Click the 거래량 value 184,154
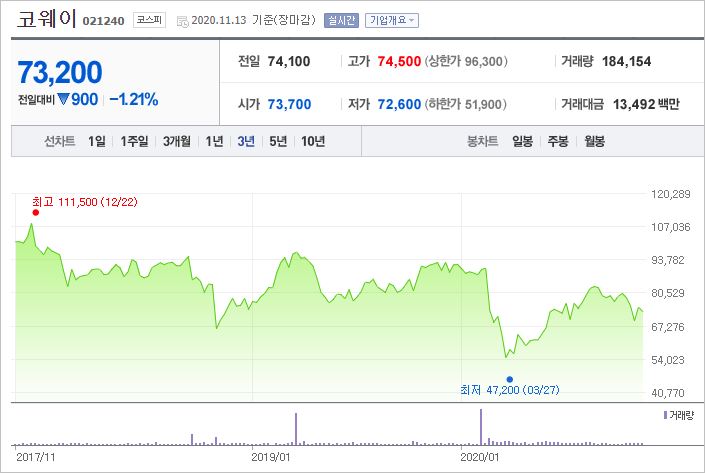This screenshot has width=705, height=473. (x=626, y=61)
